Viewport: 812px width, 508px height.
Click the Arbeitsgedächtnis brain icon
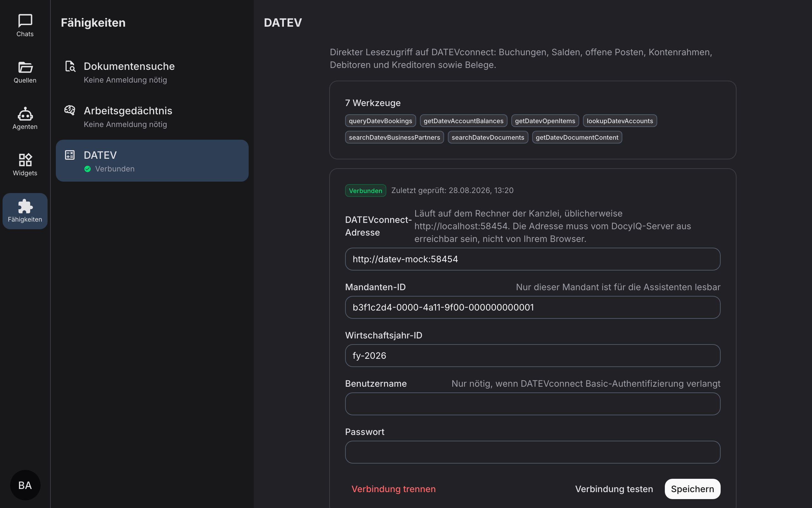pos(70,110)
